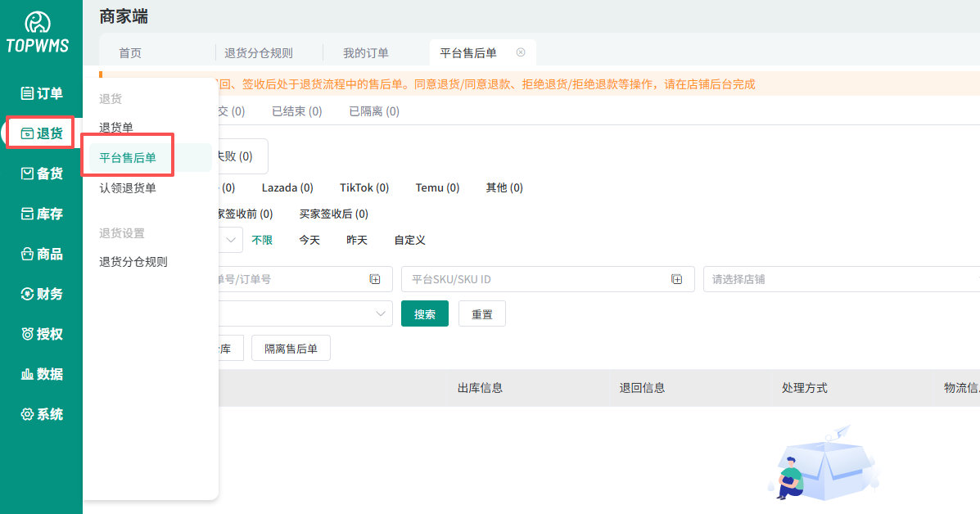
Task: Open the 系统 settings section
Action: (41, 414)
